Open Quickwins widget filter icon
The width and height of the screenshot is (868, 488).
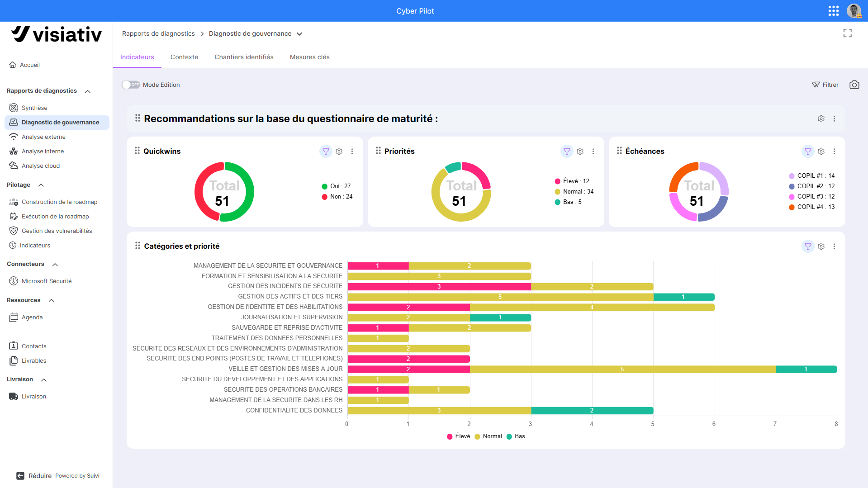click(x=326, y=151)
